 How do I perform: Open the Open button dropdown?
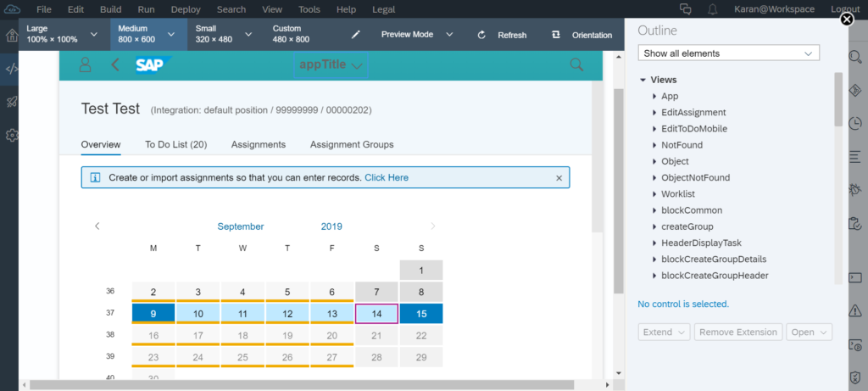pos(810,332)
